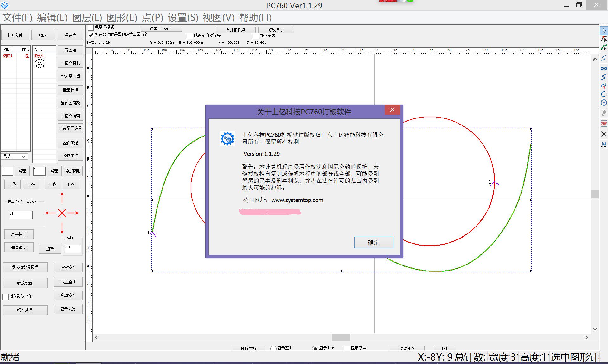Image resolution: width=608 pixels, height=364 pixels.
Task: Select the 显示图层 radio button
Action: click(315, 348)
